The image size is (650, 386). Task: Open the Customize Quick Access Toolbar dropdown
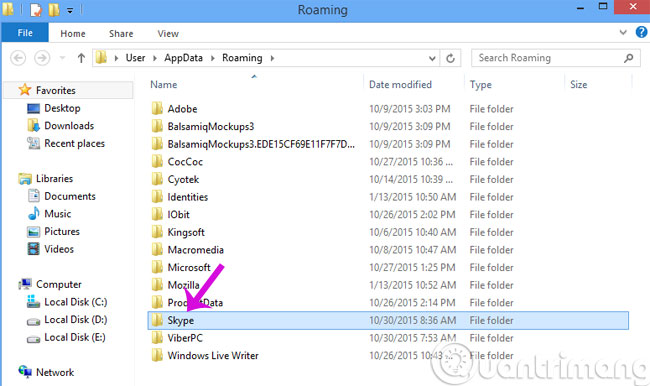pyautogui.click(x=70, y=10)
